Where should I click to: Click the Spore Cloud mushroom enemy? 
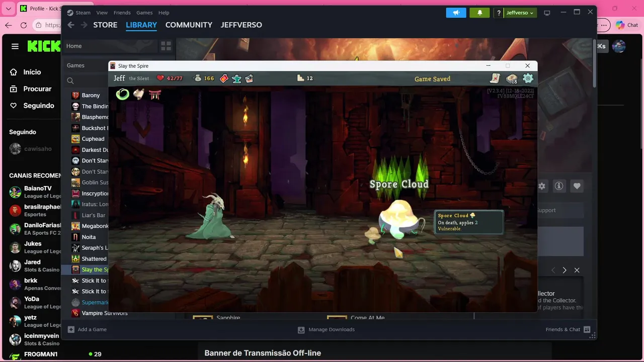click(398, 220)
